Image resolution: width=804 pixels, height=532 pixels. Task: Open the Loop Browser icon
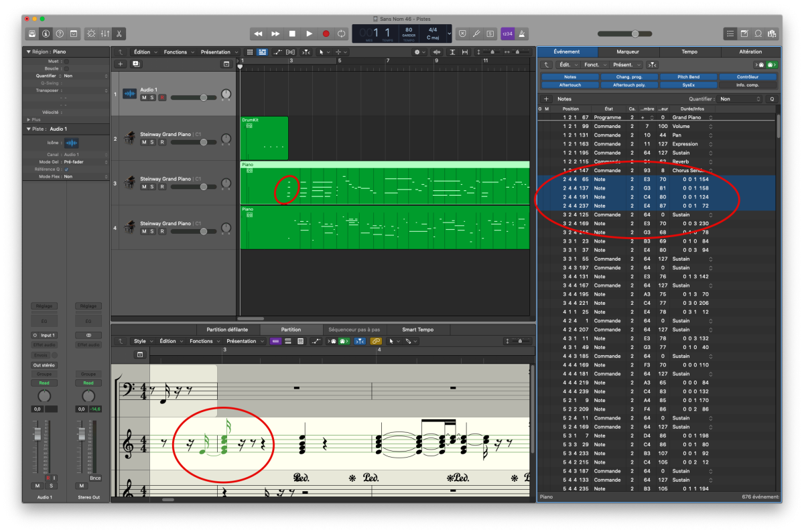[758, 34]
